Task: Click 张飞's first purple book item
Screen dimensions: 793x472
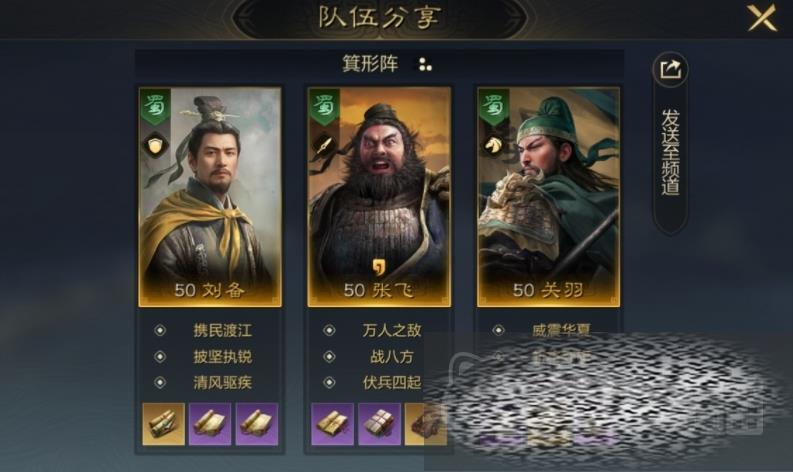Action: coord(332,424)
